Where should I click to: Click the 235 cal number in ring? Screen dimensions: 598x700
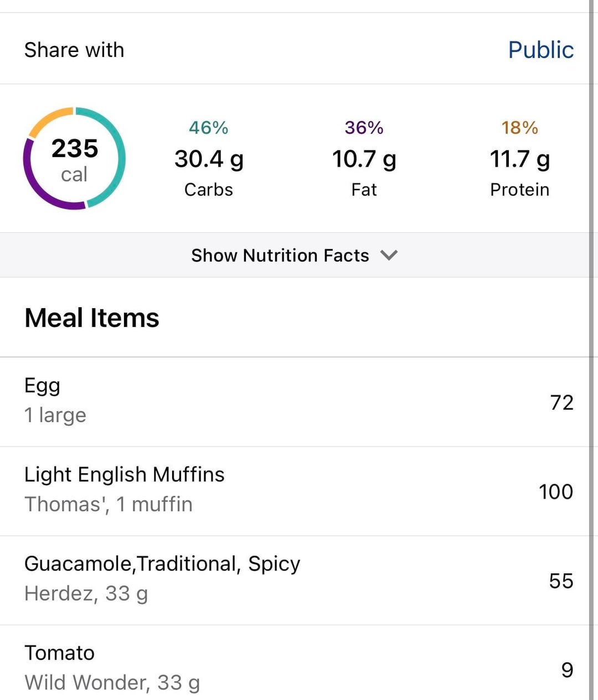coord(75,148)
